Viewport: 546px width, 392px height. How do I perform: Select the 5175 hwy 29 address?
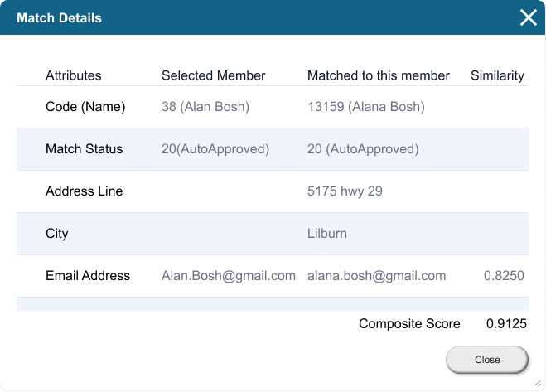[x=345, y=191]
